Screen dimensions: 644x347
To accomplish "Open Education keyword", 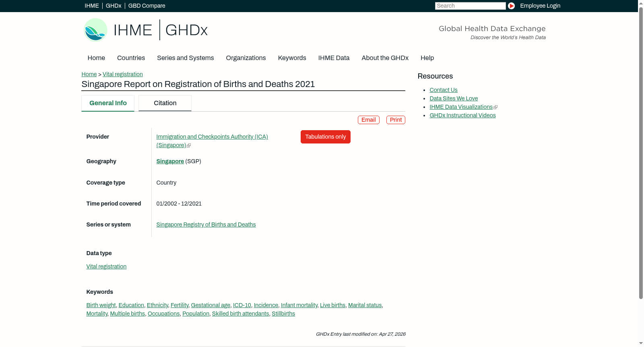I will point(131,305).
